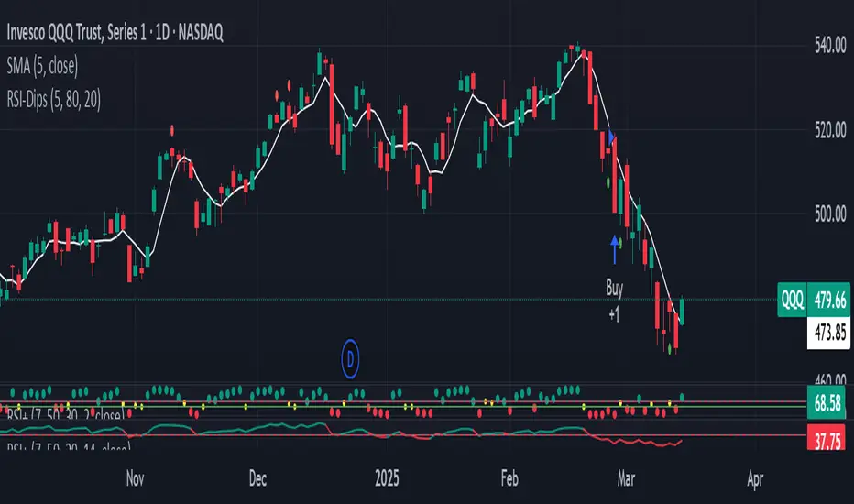The image size is (854, 504).
Task: Click the 540.00 price axis label
Action: click(830, 46)
